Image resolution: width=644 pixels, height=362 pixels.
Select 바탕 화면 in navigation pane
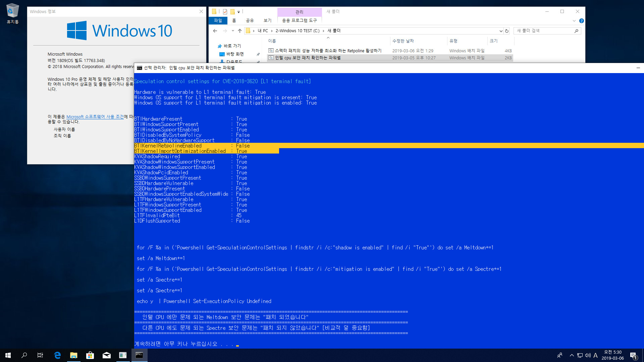[235, 54]
